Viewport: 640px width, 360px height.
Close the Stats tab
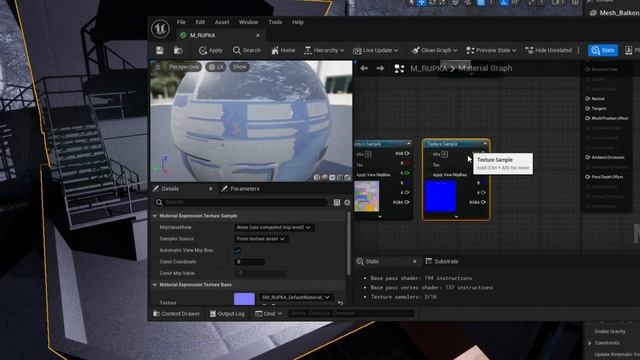pos(414,261)
